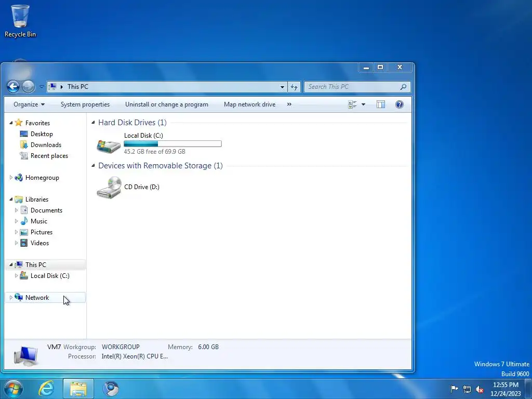The height and width of the screenshot is (399, 532).
Task: Select Local Disk (C:) in navigation tree
Action: pos(50,276)
